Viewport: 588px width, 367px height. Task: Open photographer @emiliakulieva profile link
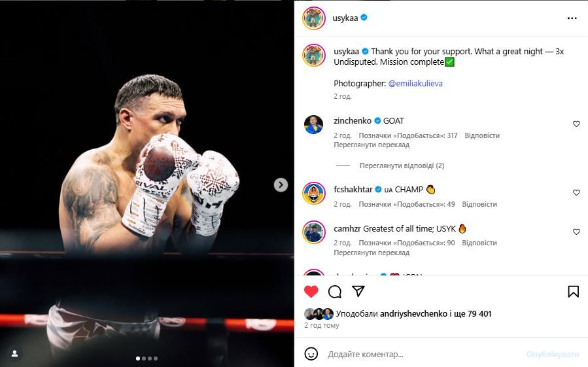point(415,83)
